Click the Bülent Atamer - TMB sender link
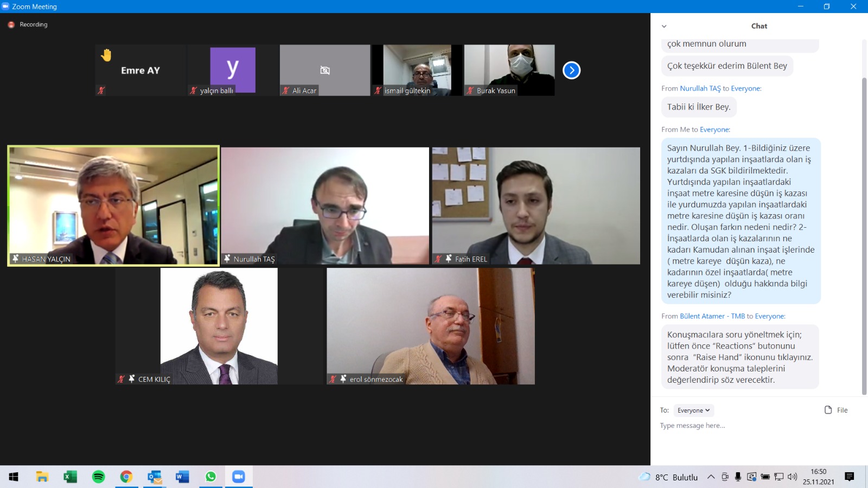Viewport: 868px width, 488px height. click(x=712, y=316)
